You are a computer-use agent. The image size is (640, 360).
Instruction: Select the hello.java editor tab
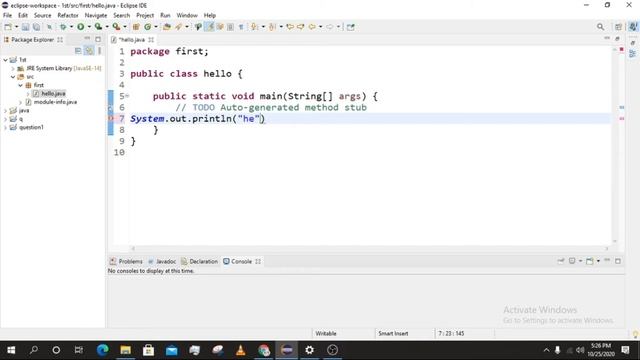point(131,40)
